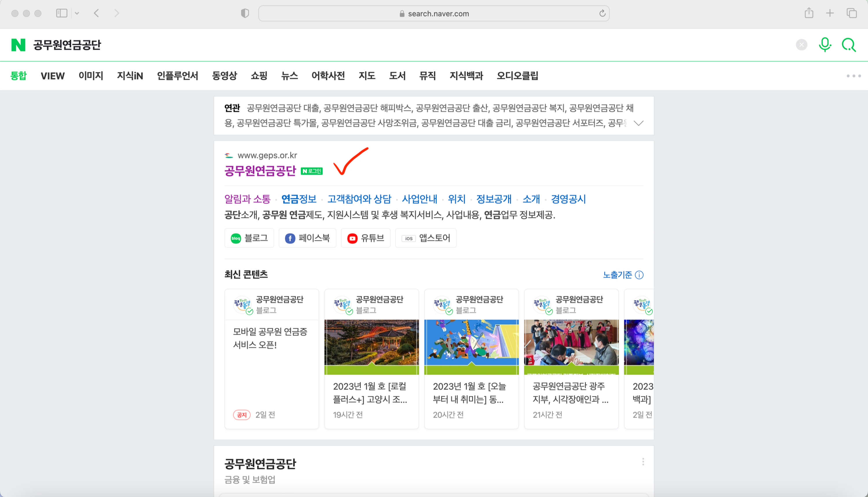The width and height of the screenshot is (868, 497).
Task: Clear the search text with X icon
Action: [x=801, y=45]
